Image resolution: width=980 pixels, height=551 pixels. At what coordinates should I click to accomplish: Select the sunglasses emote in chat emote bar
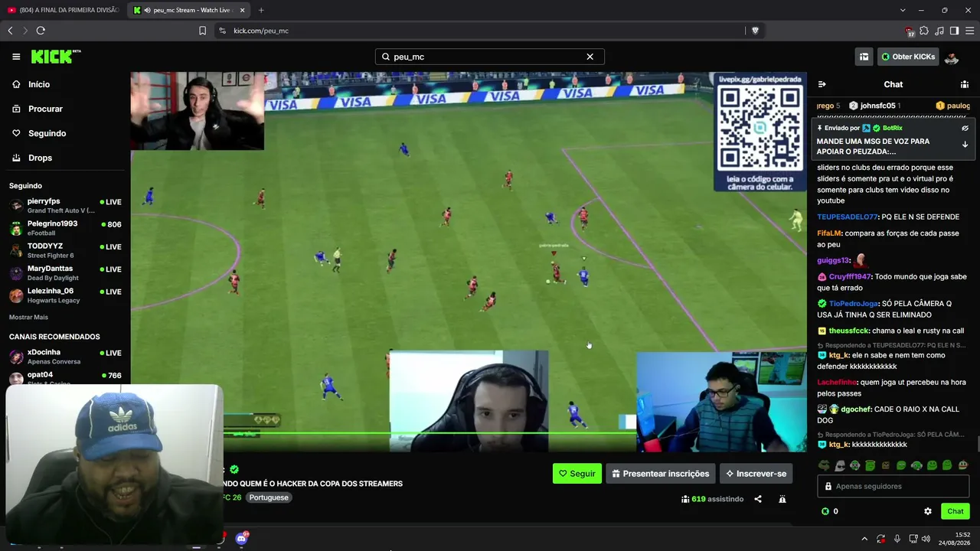[x=840, y=465]
